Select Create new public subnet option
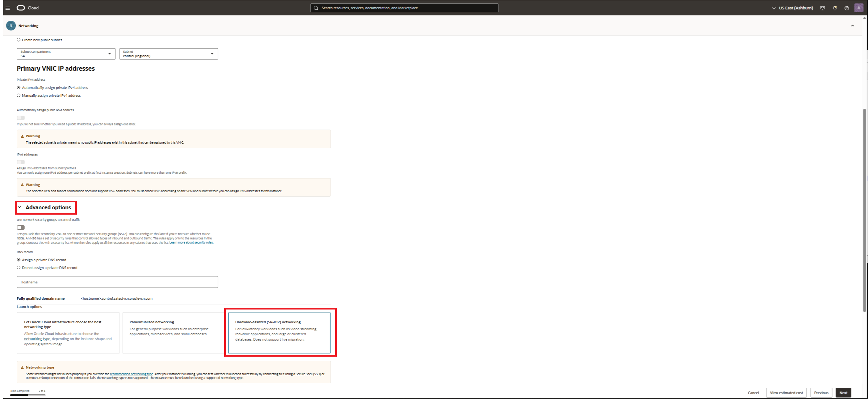Screen dimensions: 868x400 click(x=19, y=40)
